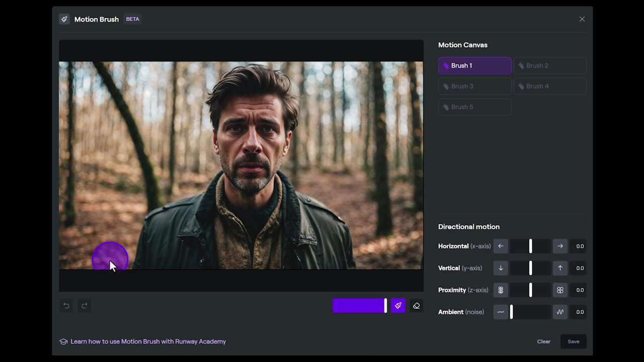Click the Motion Canvas heading

coord(463,45)
